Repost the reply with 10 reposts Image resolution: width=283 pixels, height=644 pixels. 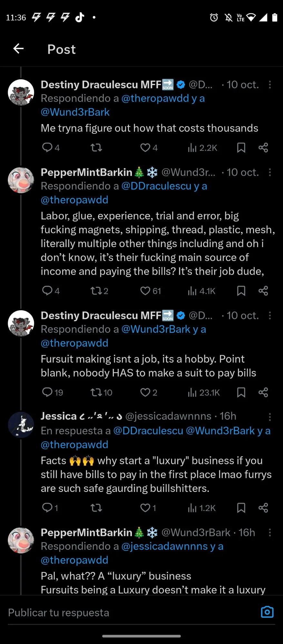point(96,392)
